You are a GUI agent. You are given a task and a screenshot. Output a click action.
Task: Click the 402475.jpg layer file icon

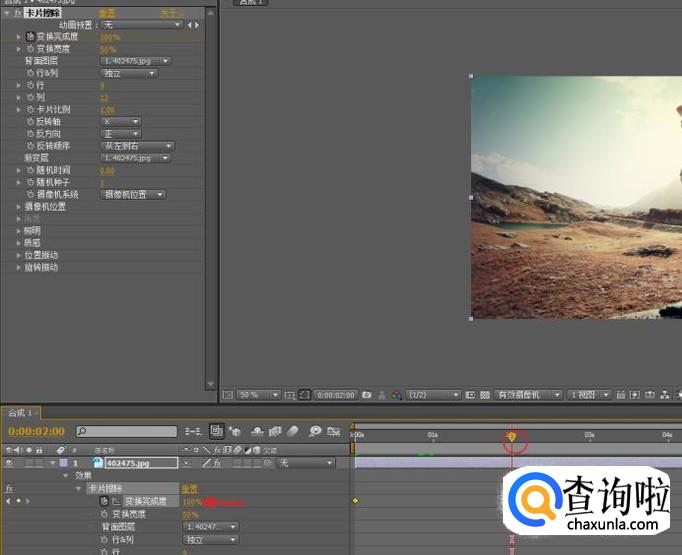click(99, 463)
